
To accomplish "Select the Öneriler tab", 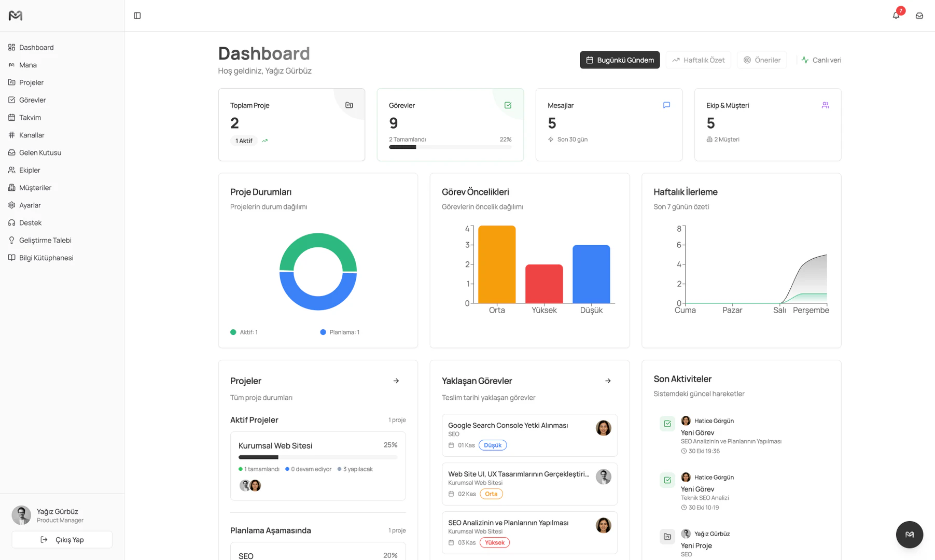I will [762, 60].
